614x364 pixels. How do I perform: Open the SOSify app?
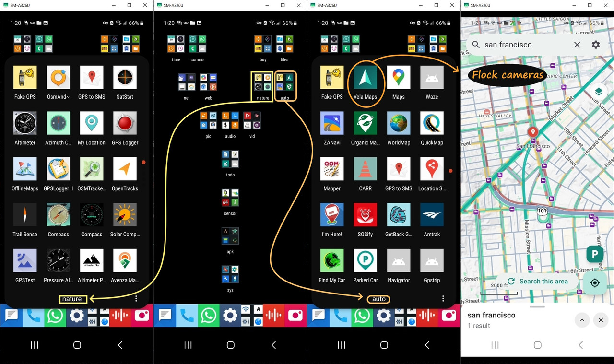(366, 215)
